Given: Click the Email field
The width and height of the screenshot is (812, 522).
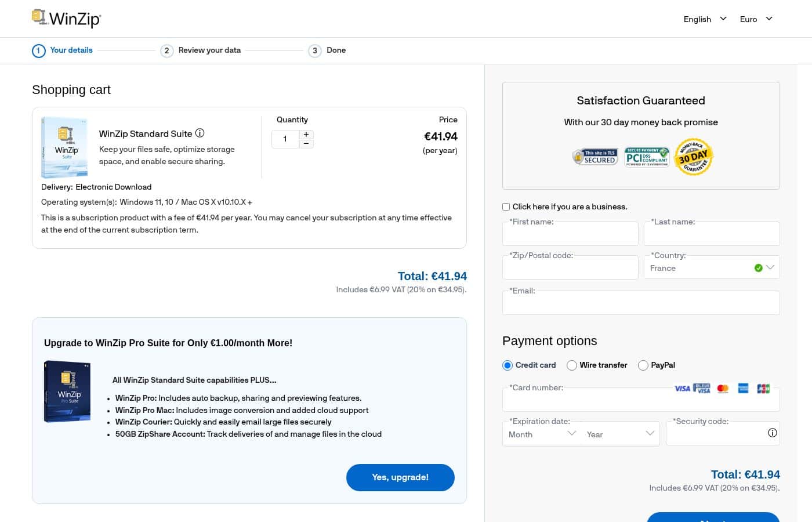Looking at the screenshot, I should (641, 303).
